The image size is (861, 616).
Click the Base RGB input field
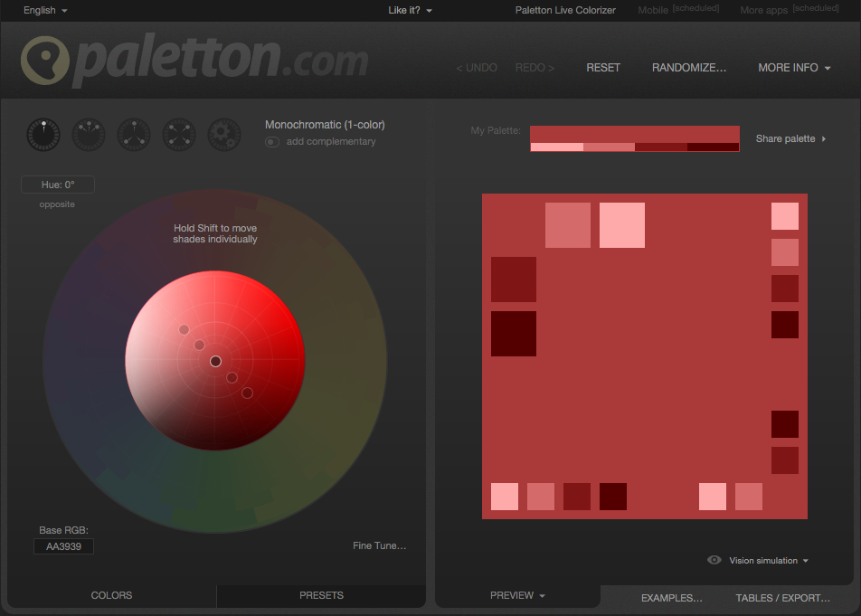[62, 546]
